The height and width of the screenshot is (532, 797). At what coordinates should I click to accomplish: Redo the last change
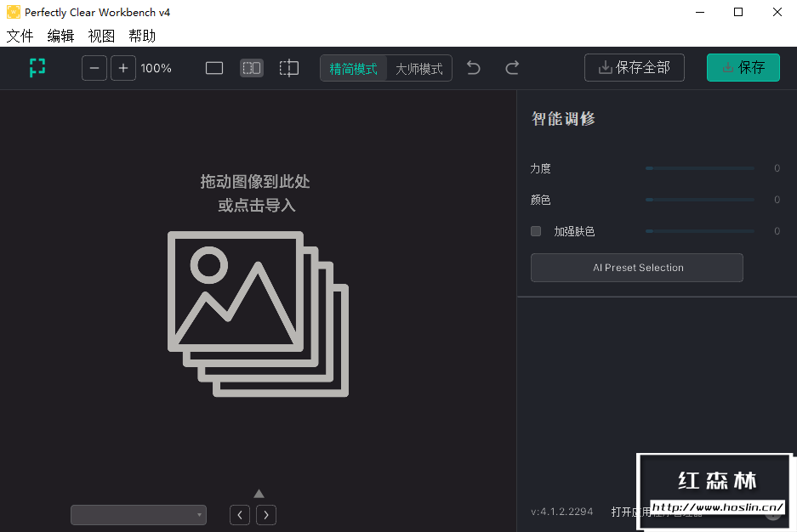pyautogui.click(x=512, y=67)
